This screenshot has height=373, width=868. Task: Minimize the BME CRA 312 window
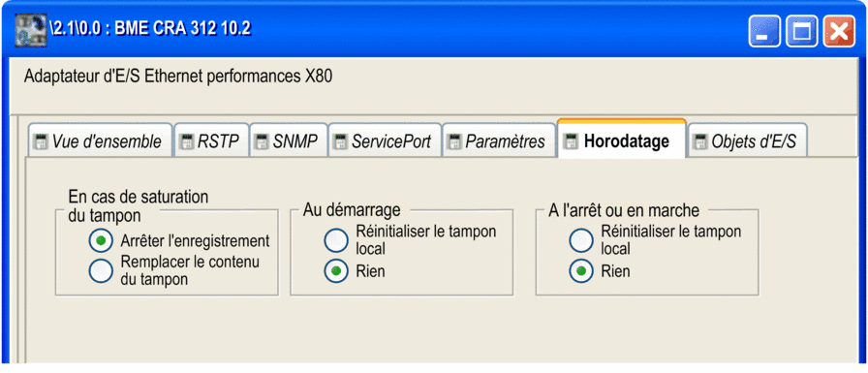tap(764, 31)
